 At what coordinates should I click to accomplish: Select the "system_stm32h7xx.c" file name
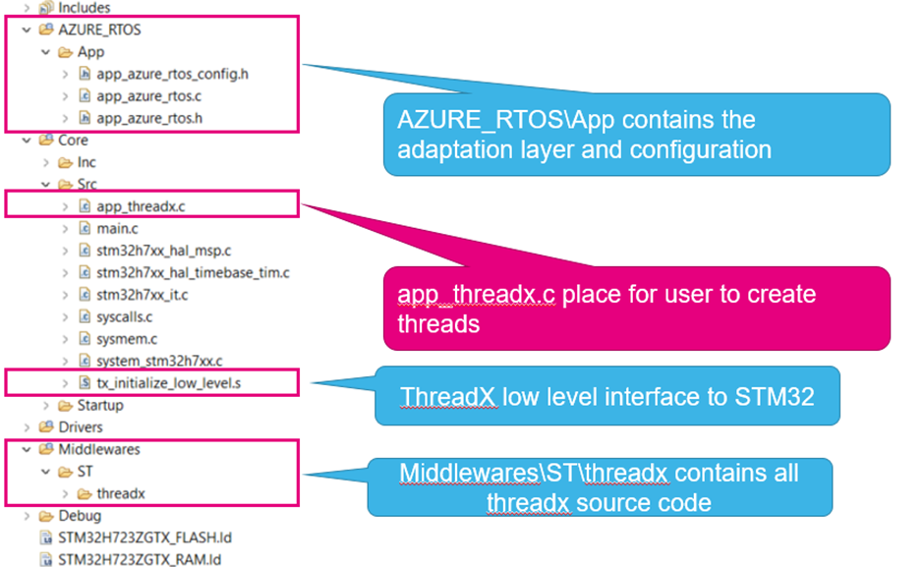coord(159,361)
